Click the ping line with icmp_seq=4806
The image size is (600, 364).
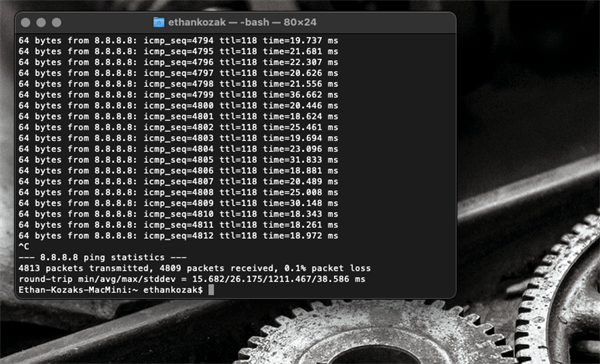coord(178,171)
